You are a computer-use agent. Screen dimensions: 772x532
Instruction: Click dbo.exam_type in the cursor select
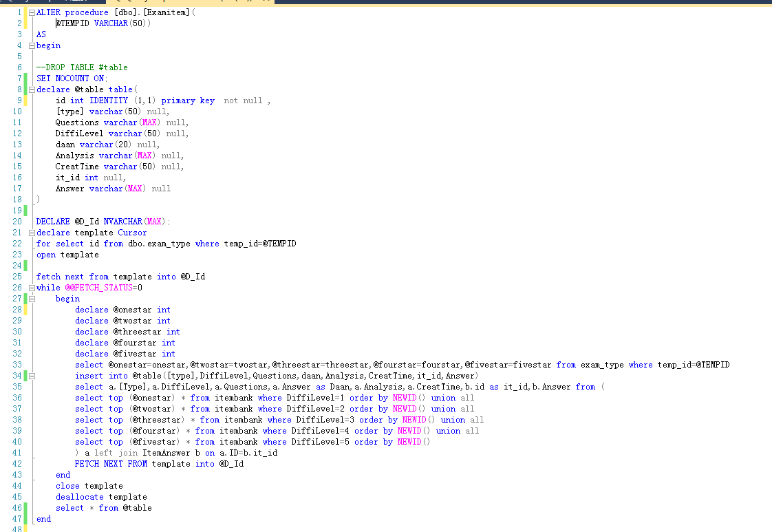(x=159, y=244)
